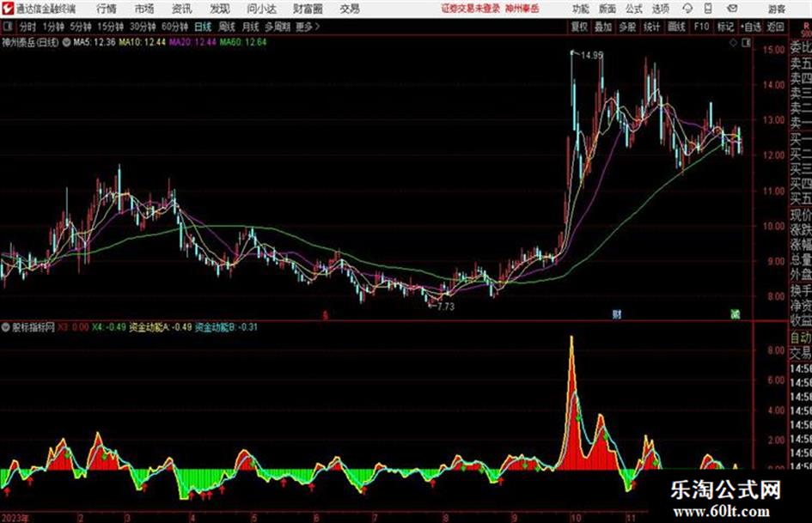
Task: Open the 资讯 menu
Action: coord(182,9)
